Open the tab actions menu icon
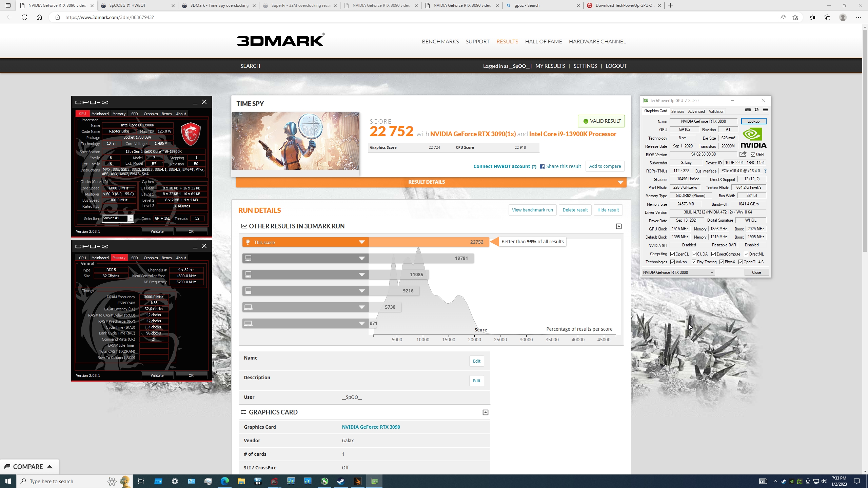868x488 pixels. pyautogui.click(x=8, y=5)
